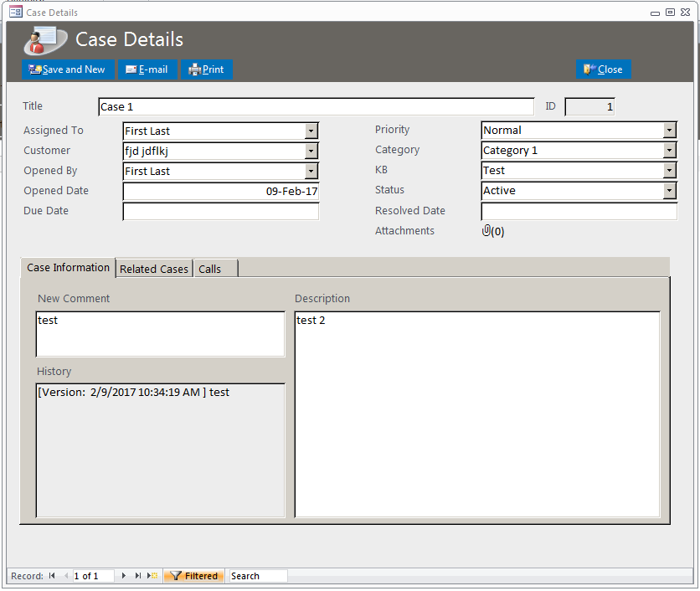The image size is (700, 591).
Task: Click the empty Resolved Date field
Action: tap(579, 212)
